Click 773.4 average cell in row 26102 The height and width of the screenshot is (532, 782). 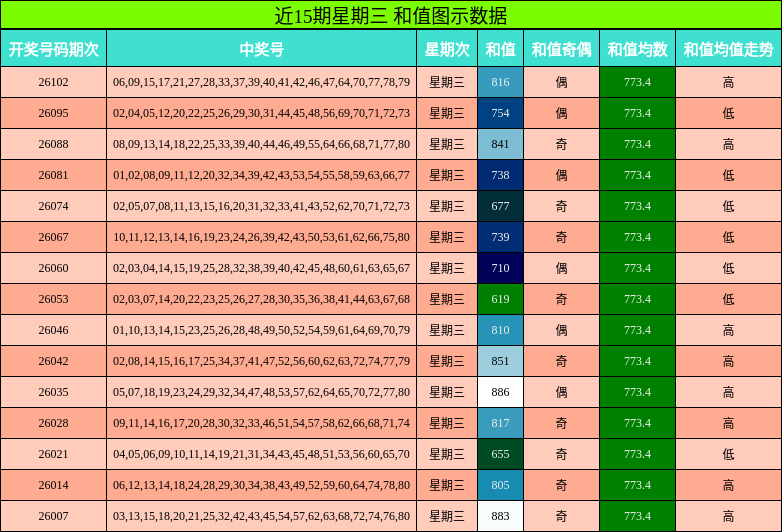pos(637,82)
